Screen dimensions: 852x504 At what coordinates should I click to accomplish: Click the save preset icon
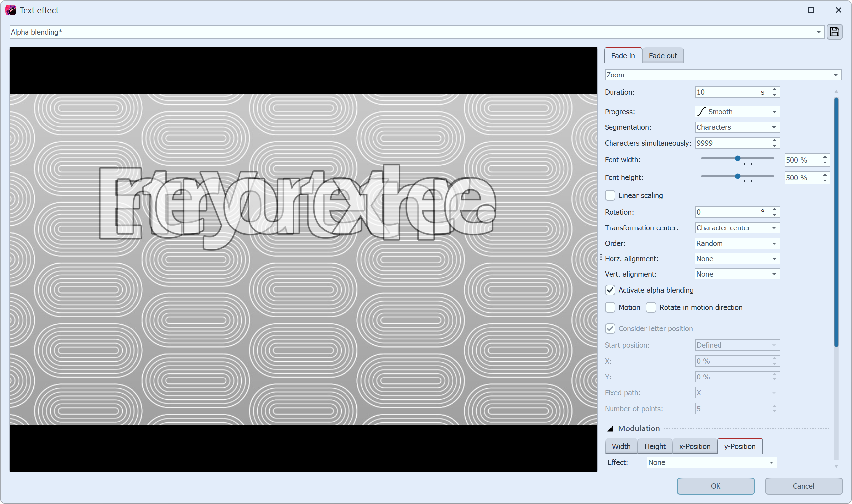(834, 32)
